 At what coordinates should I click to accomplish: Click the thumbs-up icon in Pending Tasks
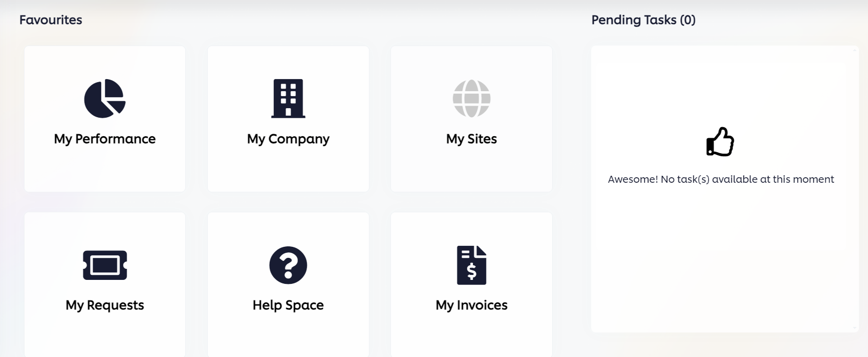(720, 142)
